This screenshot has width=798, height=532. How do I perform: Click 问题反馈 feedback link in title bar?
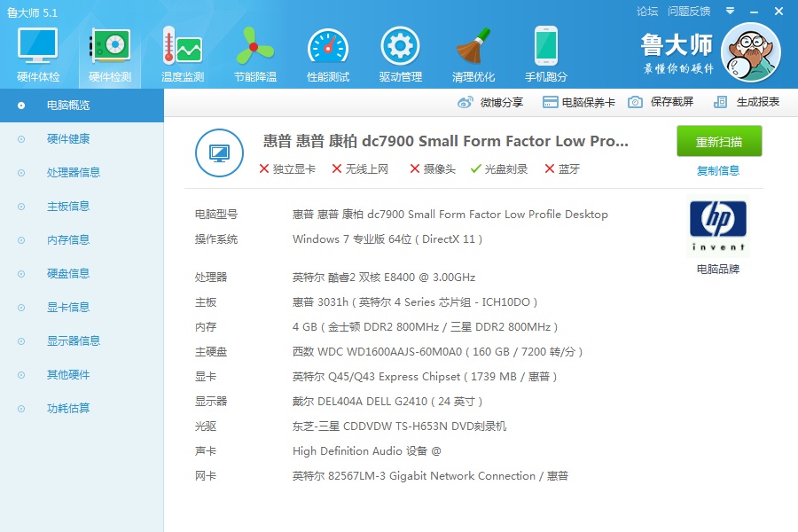(x=689, y=12)
